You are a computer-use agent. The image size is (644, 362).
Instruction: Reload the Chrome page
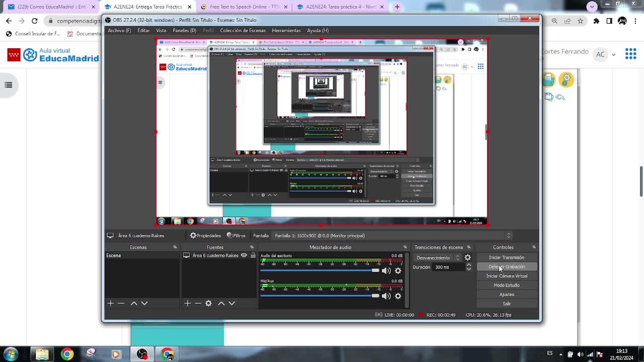35,21
